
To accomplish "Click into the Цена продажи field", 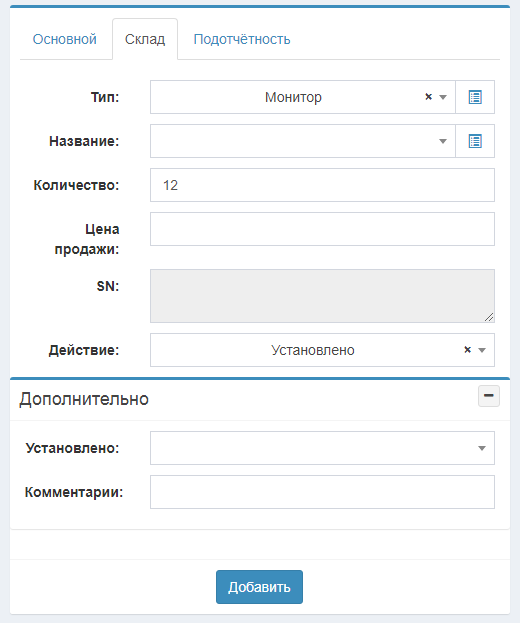I will 322,229.
